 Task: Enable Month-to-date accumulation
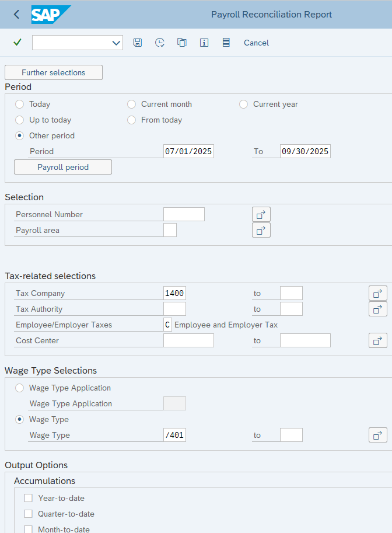coord(28,529)
